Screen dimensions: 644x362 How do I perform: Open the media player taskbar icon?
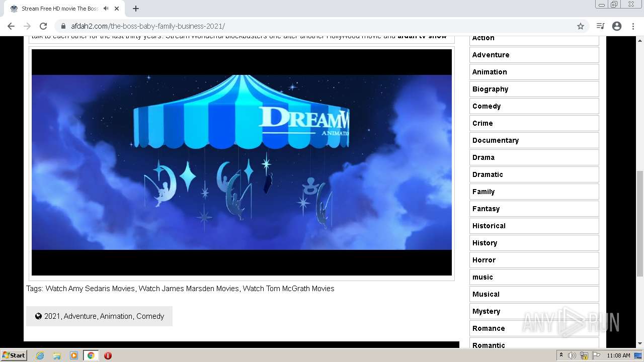pos(74,355)
